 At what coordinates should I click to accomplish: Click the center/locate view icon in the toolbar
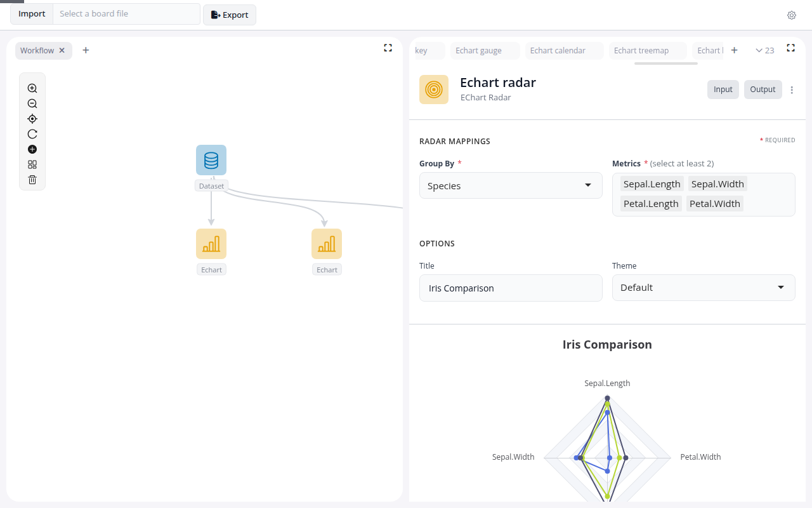pos(32,119)
